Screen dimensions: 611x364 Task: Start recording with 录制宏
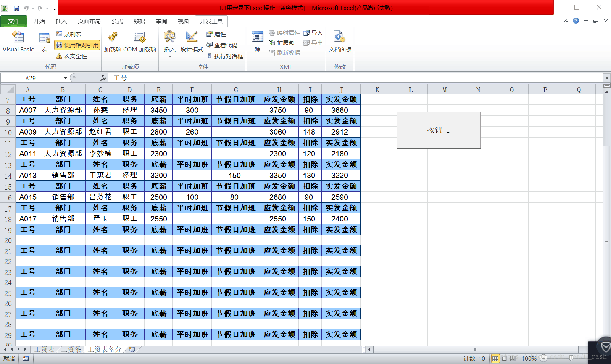(x=69, y=34)
